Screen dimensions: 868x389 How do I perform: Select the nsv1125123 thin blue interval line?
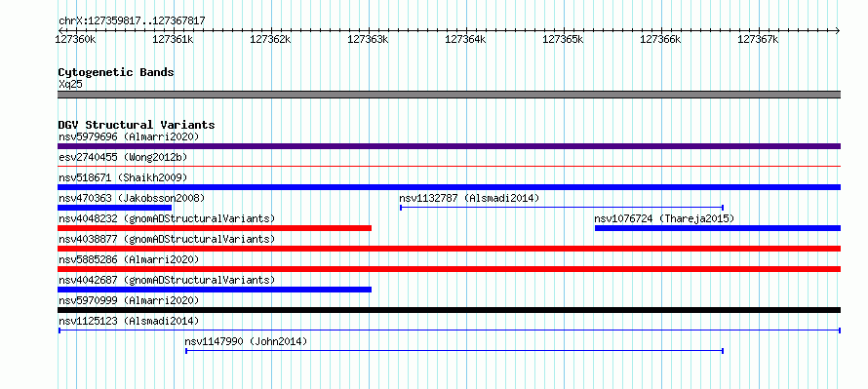[449, 331]
